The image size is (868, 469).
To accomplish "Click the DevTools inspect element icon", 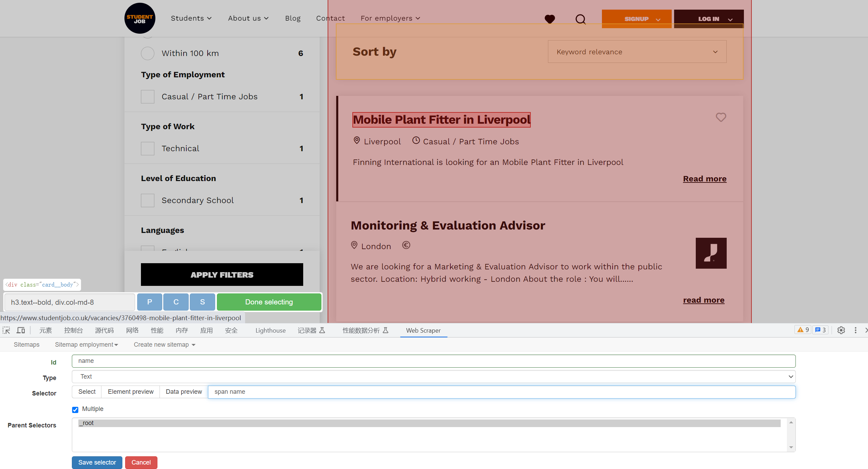I will click(x=6, y=330).
